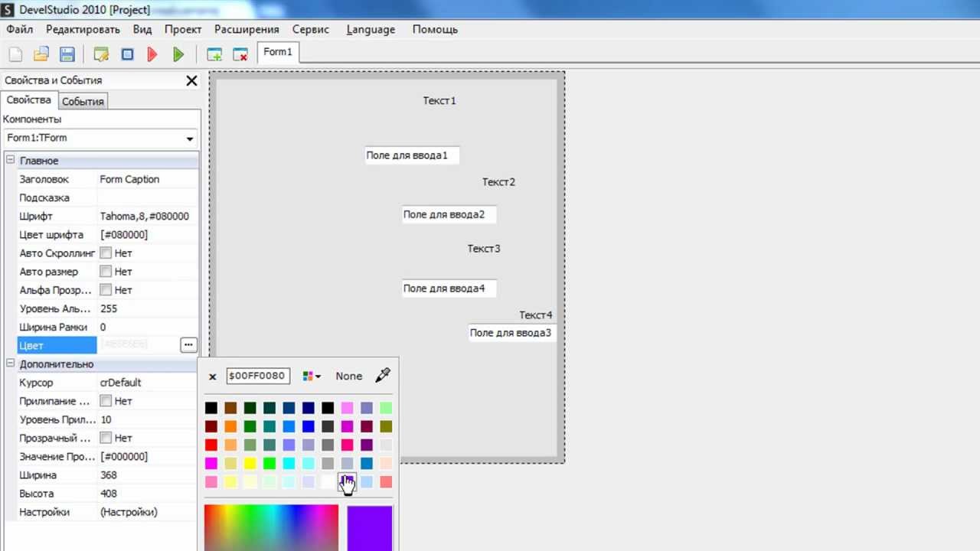Select the Текст4 label on the form
The height and width of the screenshot is (551, 980).
pyautogui.click(x=536, y=315)
